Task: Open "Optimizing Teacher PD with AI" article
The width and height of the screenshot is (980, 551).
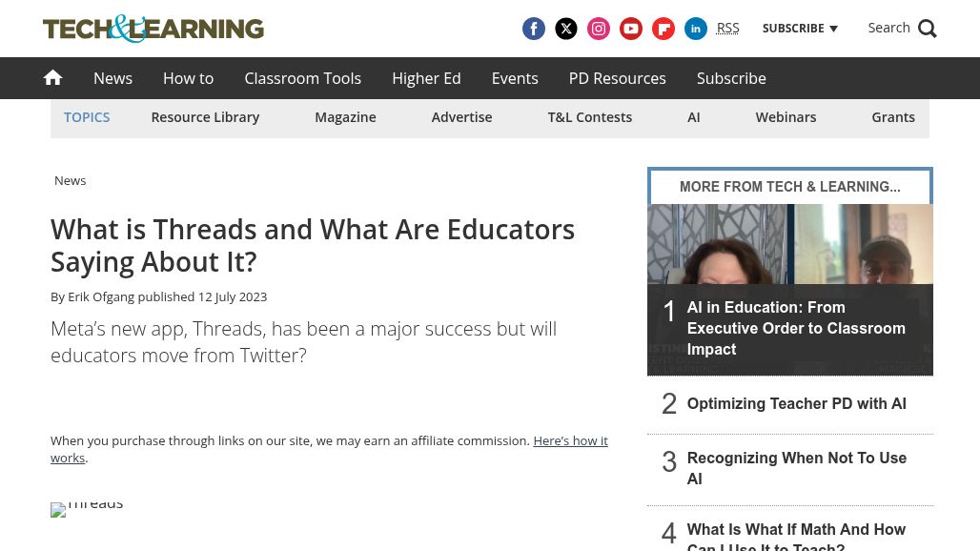Action: pos(796,403)
